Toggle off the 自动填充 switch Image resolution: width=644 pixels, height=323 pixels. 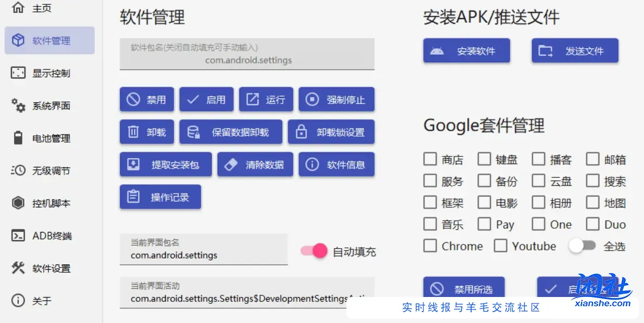pos(313,250)
